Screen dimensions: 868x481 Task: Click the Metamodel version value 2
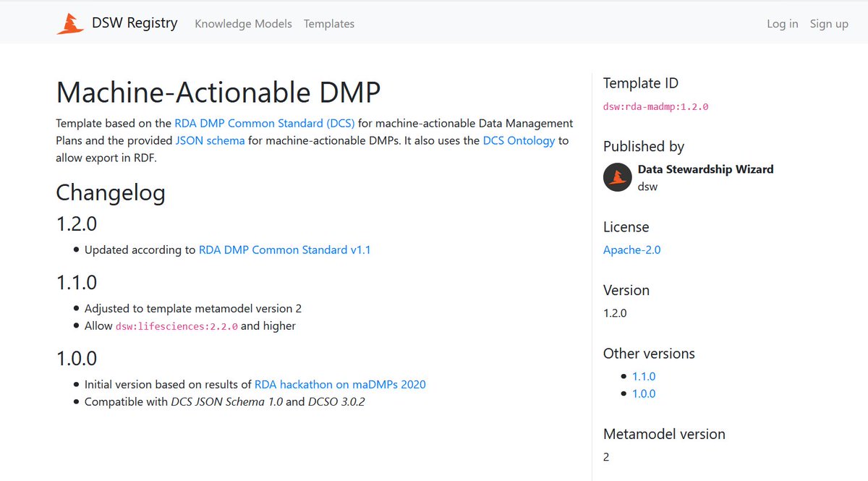[606, 457]
